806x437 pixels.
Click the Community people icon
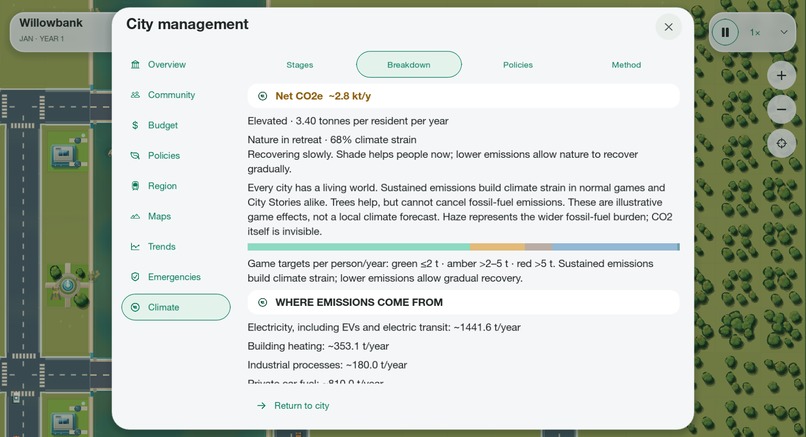[135, 95]
